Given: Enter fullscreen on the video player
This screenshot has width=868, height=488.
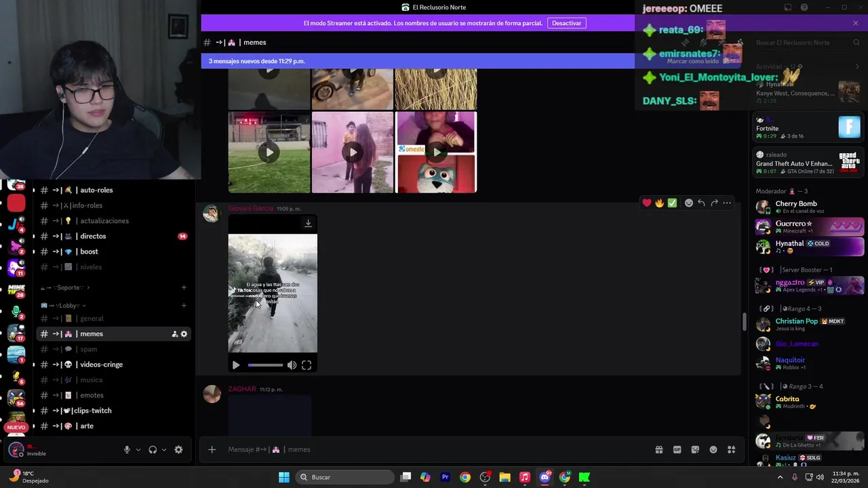Looking at the screenshot, I should coord(307,365).
